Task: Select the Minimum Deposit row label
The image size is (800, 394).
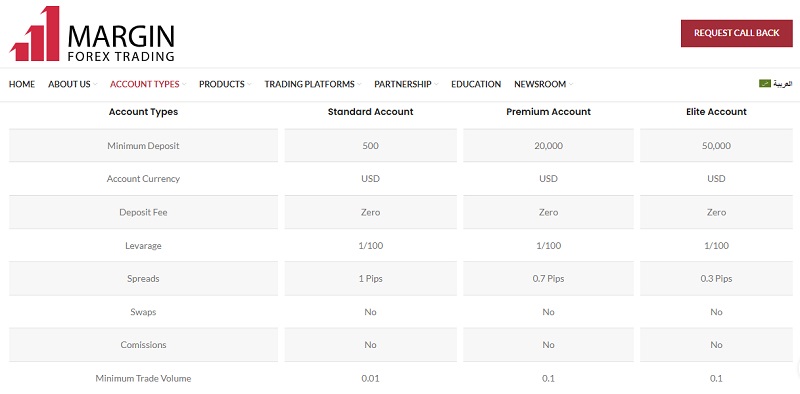Action: pos(143,146)
